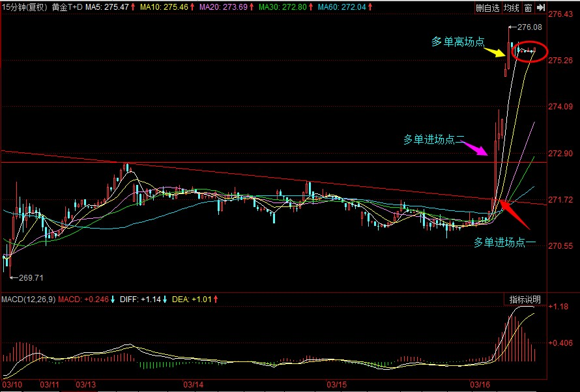Click the +0.406 MACD axis label
The height and width of the screenshot is (392, 580).
tap(560, 343)
